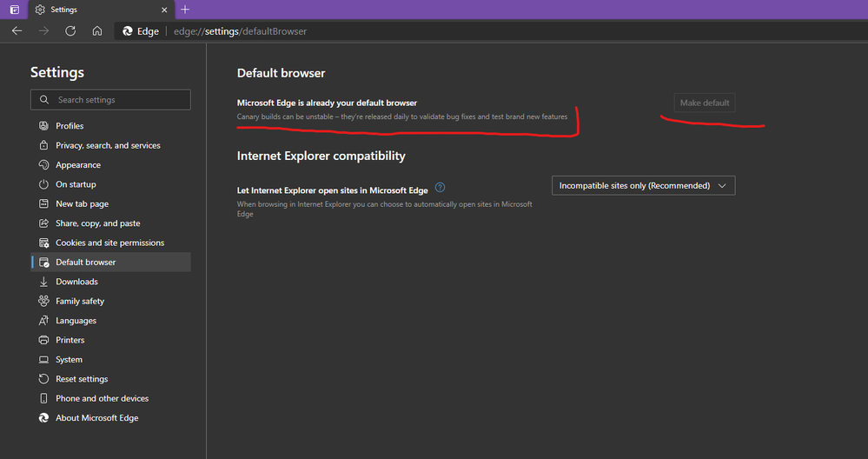Click the Privacy lock icon
Viewport: 868px width, 459px height.
pos(43,145)
